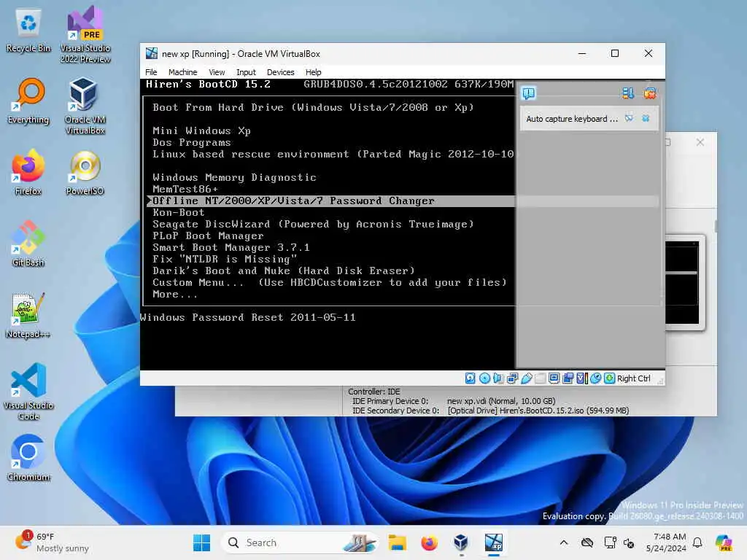Dismiss the Auto capture keyboard notification
The height and width of the screenshot is (560, 747).
pyautogui.click(x=646, y=118)
